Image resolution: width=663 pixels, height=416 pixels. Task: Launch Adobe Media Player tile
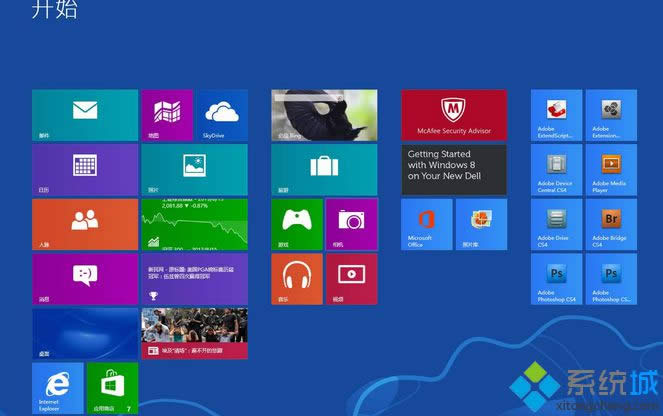[x=611, y=170]
